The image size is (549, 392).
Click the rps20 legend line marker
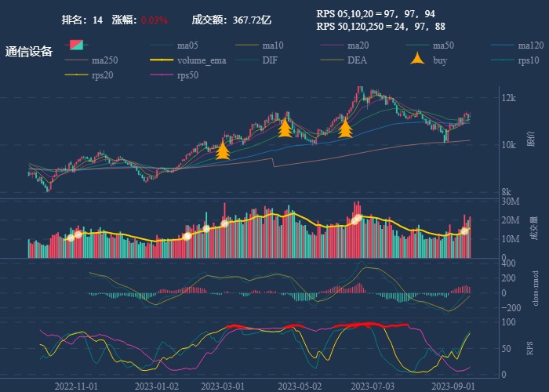pyautogui.click(x=76, y=75)
